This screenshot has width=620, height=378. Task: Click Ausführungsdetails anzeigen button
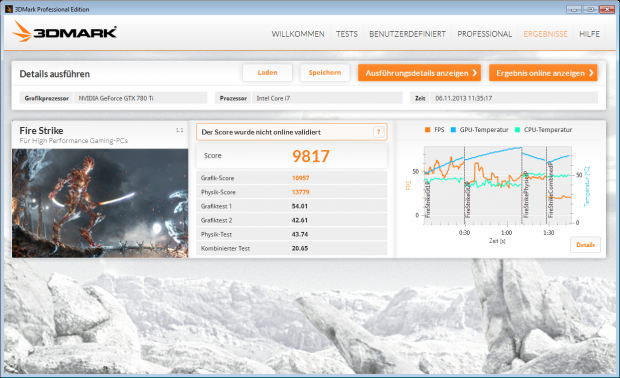click(x=419, y=73)
